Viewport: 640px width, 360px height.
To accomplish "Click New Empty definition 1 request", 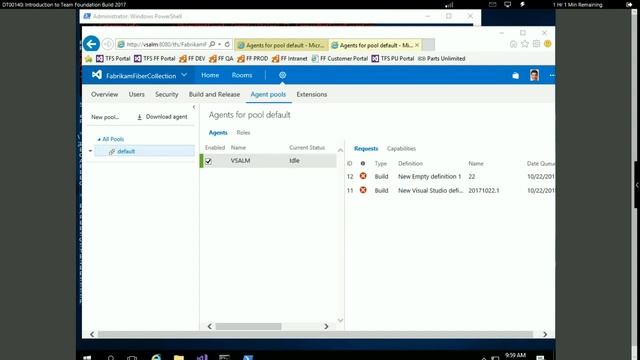I will (429, 176).
